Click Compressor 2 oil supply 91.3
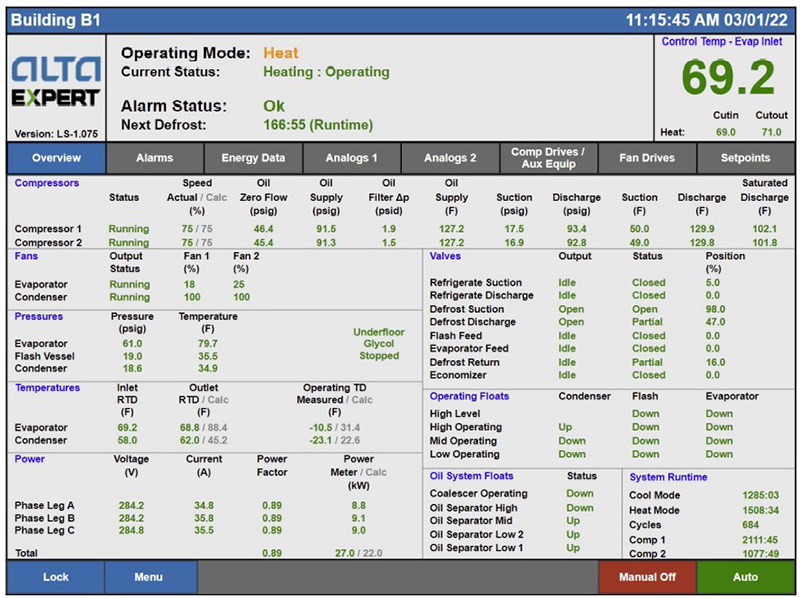The width and height of the screenshot is (800, 598). [x=326, y=242]
